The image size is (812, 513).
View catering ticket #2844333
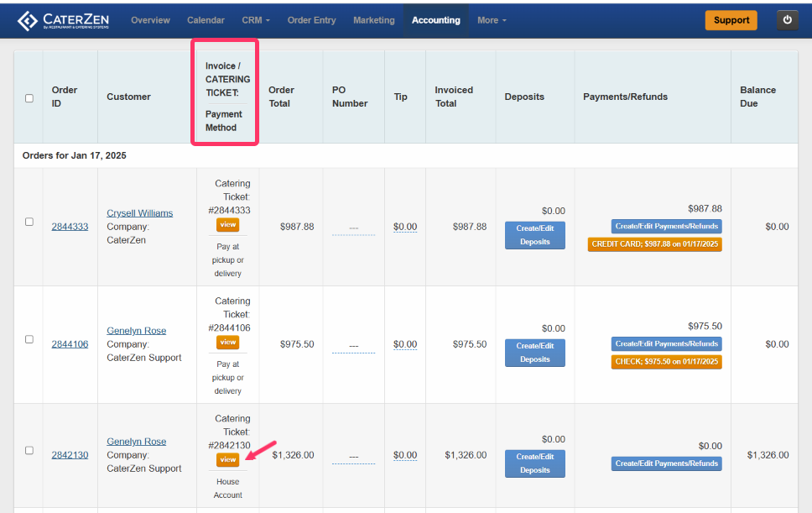coord(228,224)
